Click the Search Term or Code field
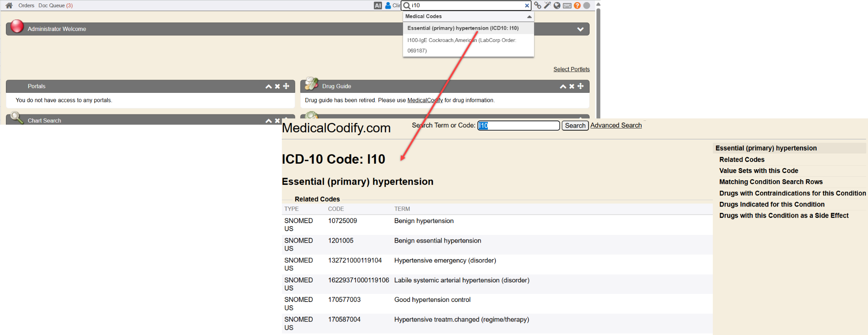868x335 pixels. coord(518,126)
